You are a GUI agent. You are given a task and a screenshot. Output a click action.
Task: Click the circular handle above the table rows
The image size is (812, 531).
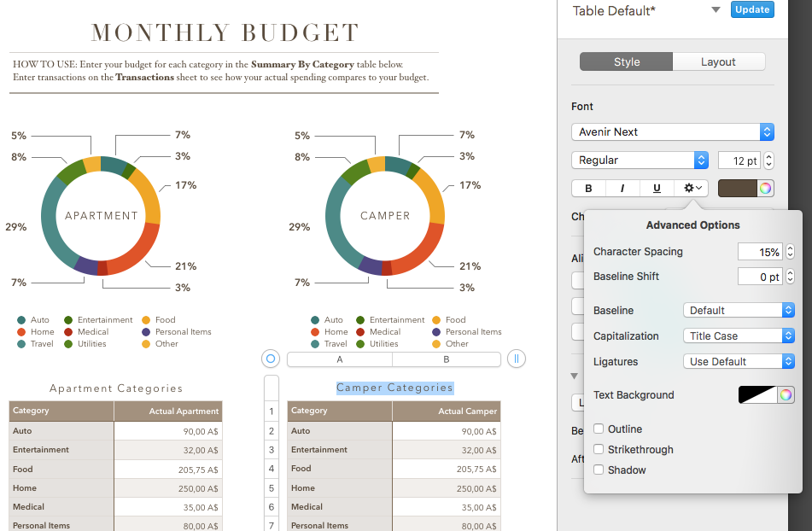271,359
